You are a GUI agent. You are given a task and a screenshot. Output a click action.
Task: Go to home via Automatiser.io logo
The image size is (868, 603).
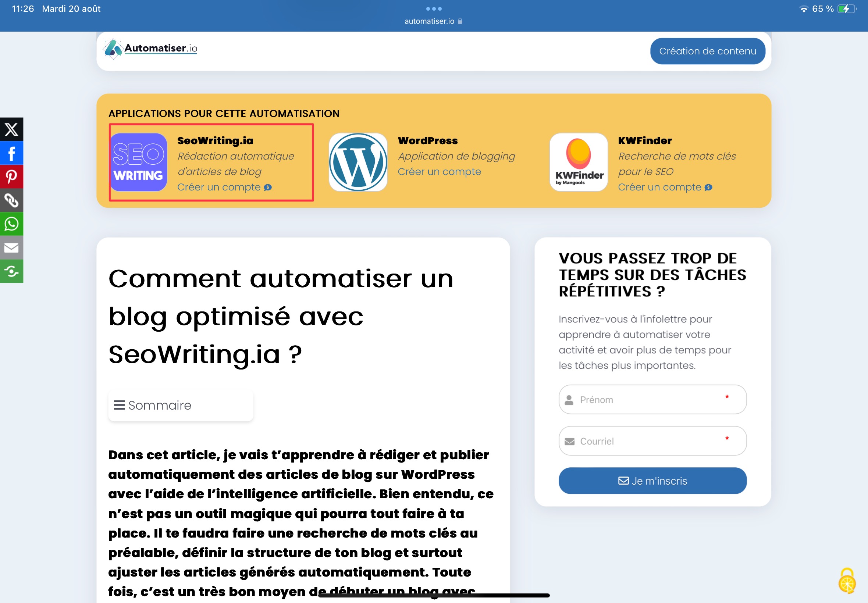click(x=150, y=49)
